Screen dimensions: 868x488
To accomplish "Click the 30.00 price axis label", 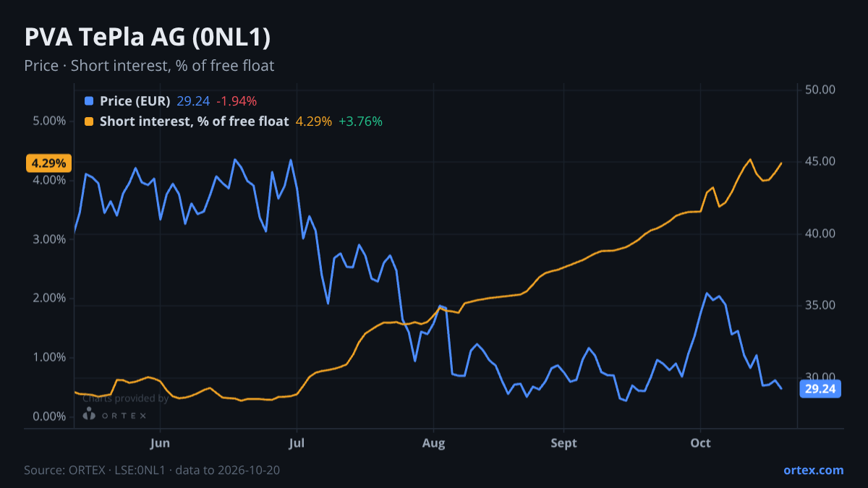I will click(820, 377).
